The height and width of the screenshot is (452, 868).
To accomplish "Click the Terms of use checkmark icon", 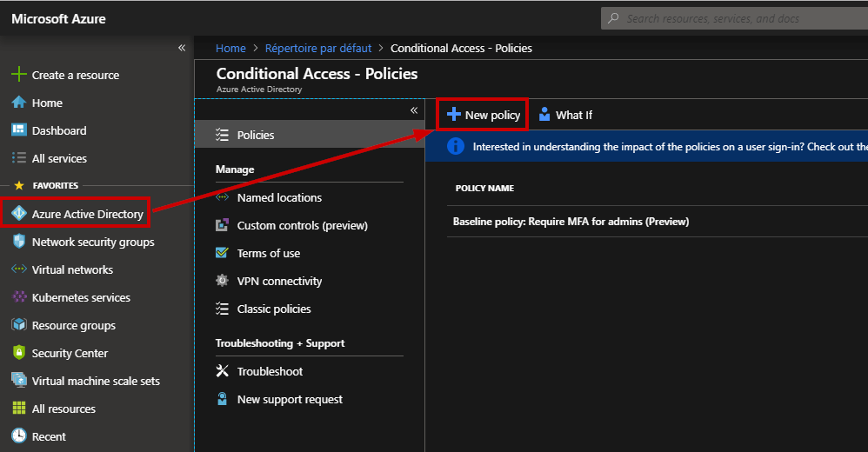I will click(222, 253).
